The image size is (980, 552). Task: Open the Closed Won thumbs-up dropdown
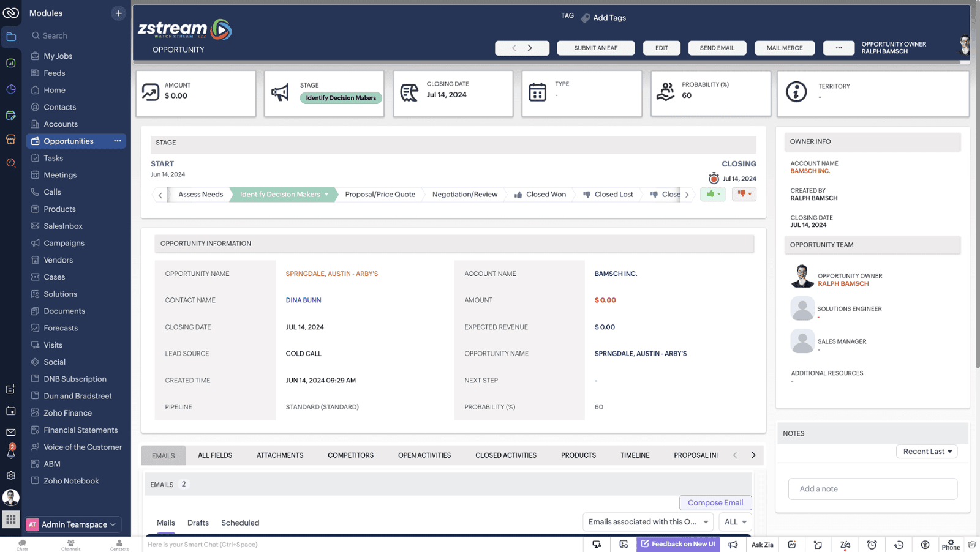click(x=713, y=194)
